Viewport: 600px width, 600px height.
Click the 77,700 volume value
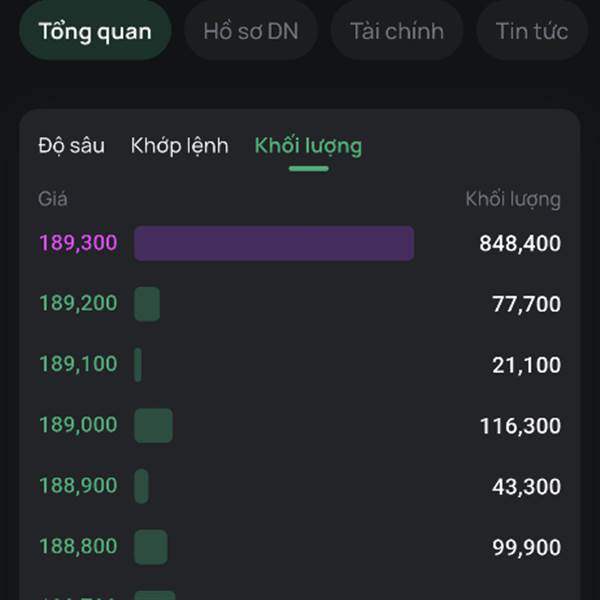[526, 304]
